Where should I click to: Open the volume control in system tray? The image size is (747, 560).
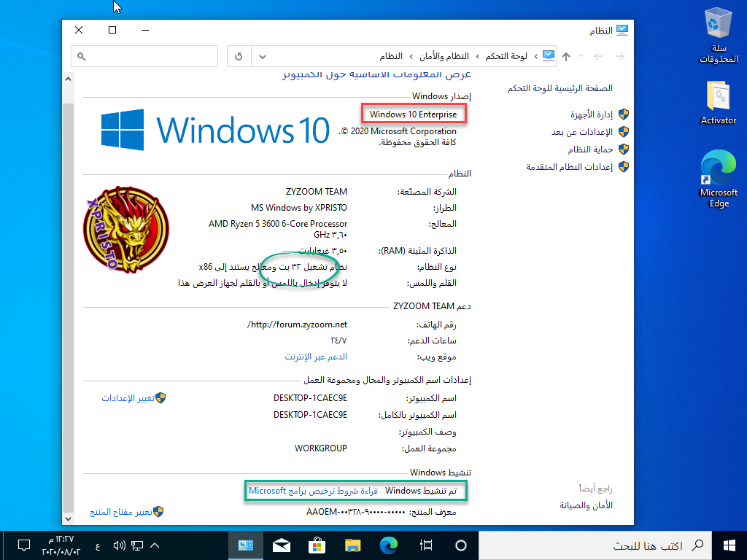[x=119, y=545]
